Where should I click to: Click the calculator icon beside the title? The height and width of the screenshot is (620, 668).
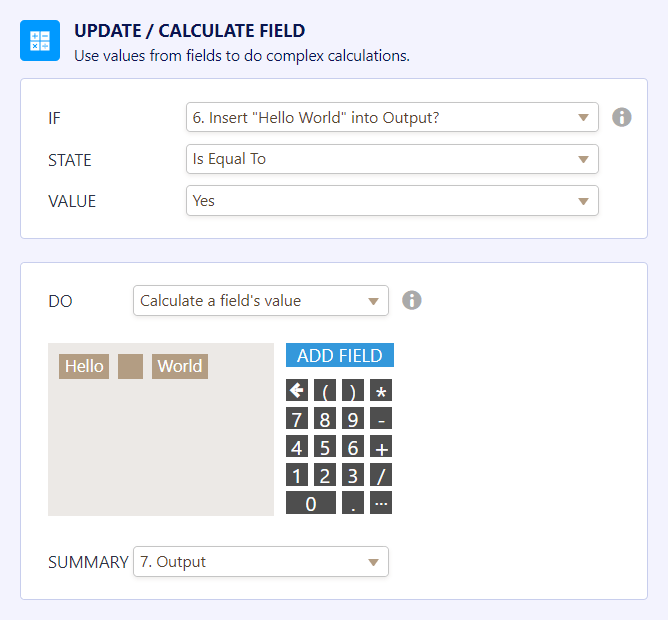point(40,41)
